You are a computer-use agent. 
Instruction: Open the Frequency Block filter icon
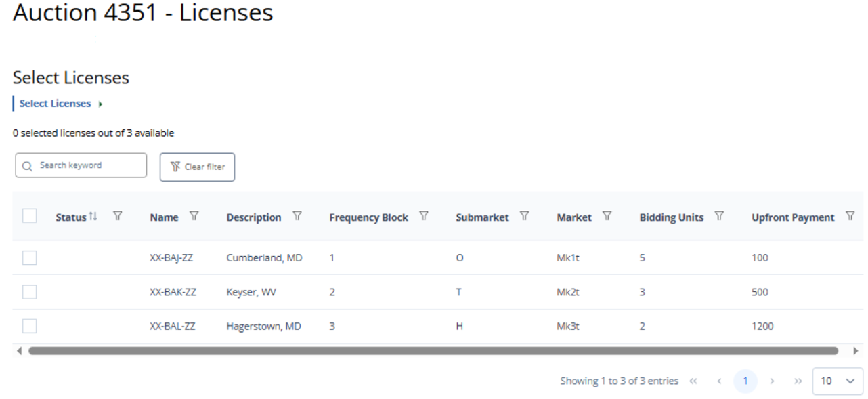[424, 217]
